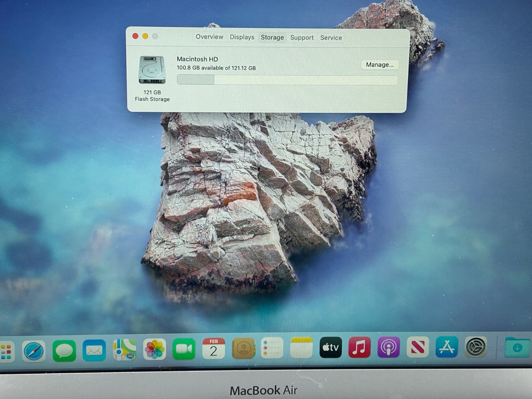This screenshot has width=532, height=399.
Task: Open the App Store
Action: click(x=447, y=347)
